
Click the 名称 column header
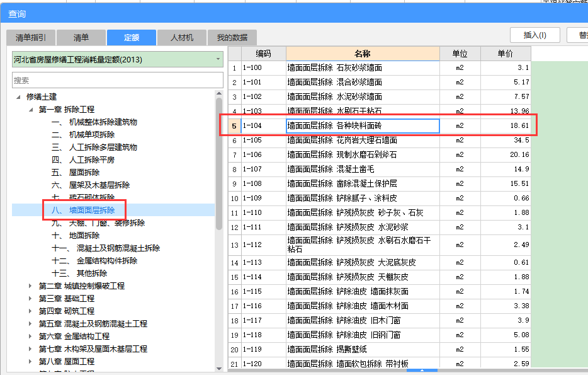(363, 54)
